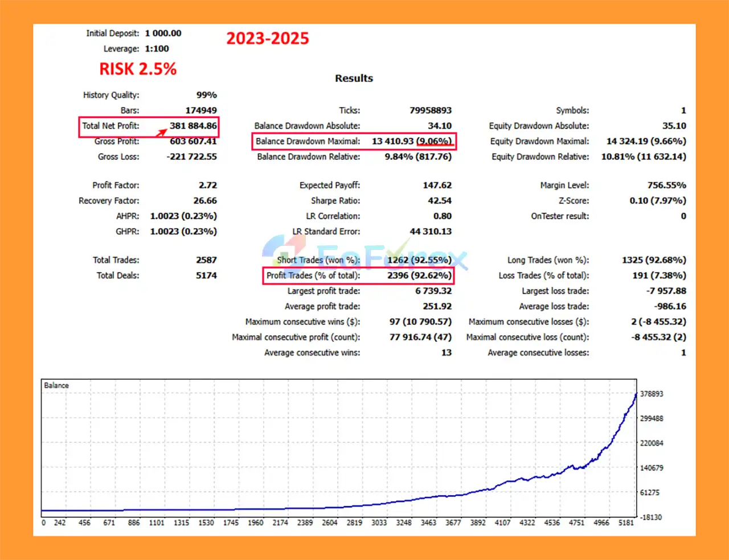Select the 5181 x-axis tick label
729x560 pixels.
coord(626,522)
